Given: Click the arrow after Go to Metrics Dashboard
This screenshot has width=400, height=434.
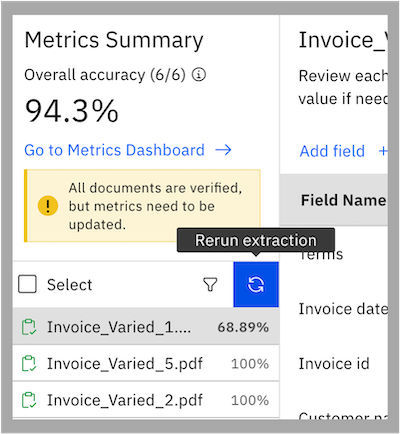Looking at the screenshot, I should pyautogui.click(x=223, y=150).
